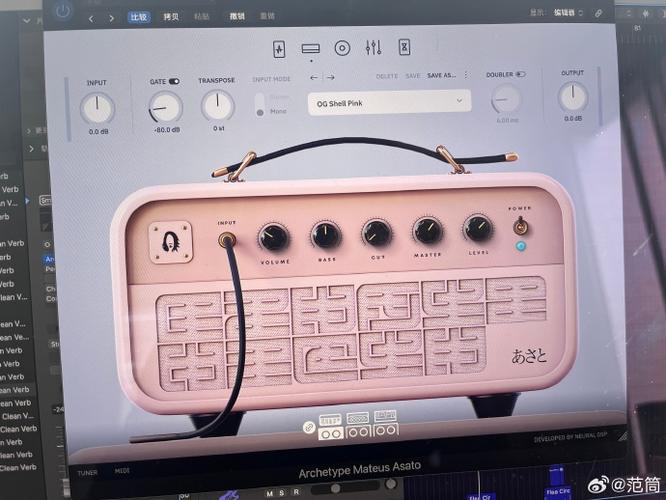Record-enable track with R button

pos(296,492)
